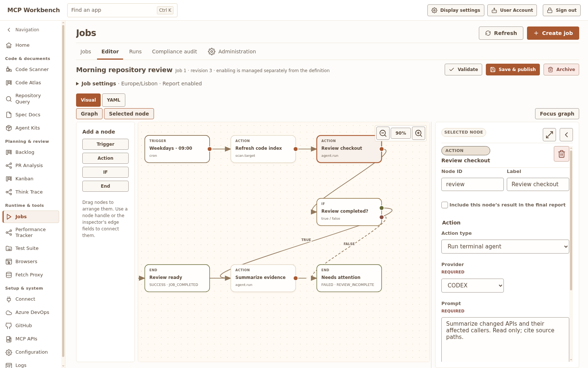Open Code Scanner from the sidebar
The image size is (588, 368).
[31, 70]
